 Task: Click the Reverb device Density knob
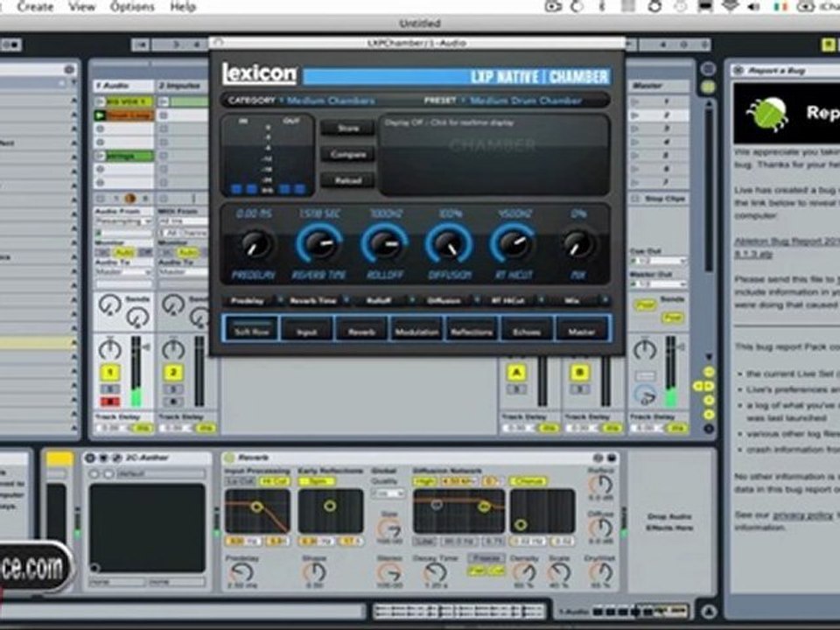pyautogui.click(x=523, y=572)
